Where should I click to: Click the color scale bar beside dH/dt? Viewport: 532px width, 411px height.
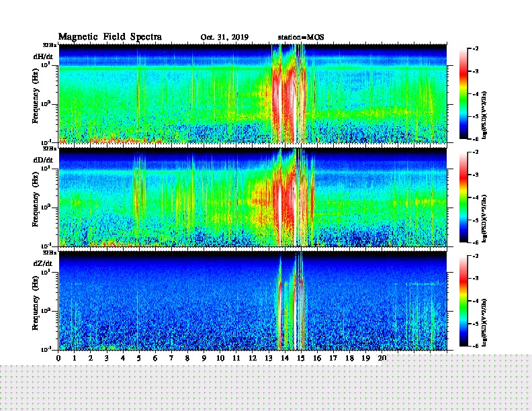[x=463, y=94]
